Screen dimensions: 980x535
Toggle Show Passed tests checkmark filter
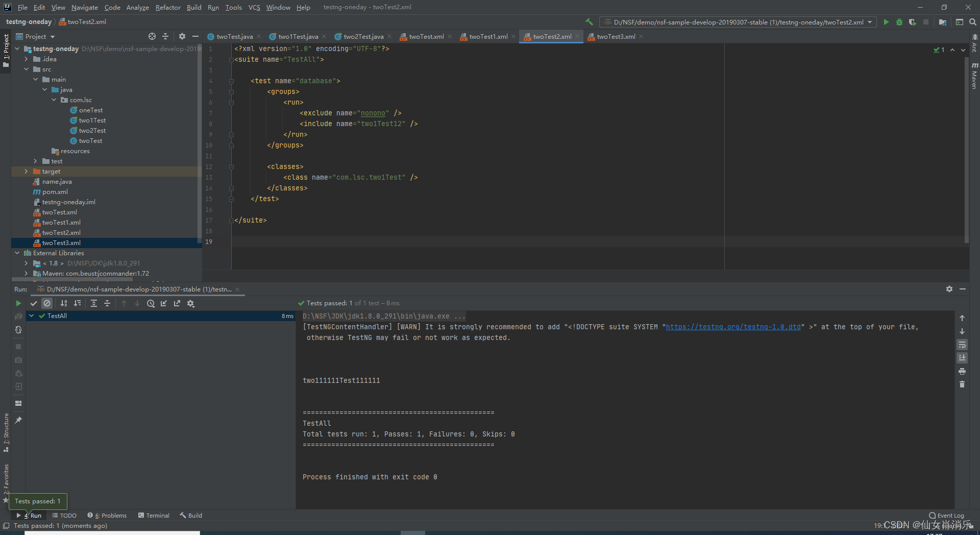point(34,303)
